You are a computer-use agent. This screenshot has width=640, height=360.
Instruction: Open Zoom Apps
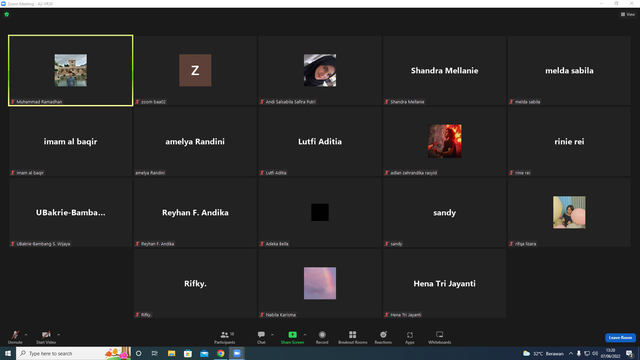pos(410,337)
